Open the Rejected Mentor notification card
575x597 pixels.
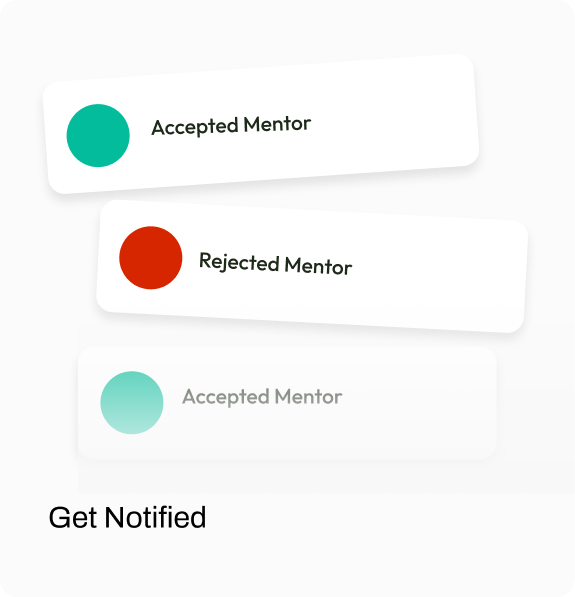(x=312, y=266)
